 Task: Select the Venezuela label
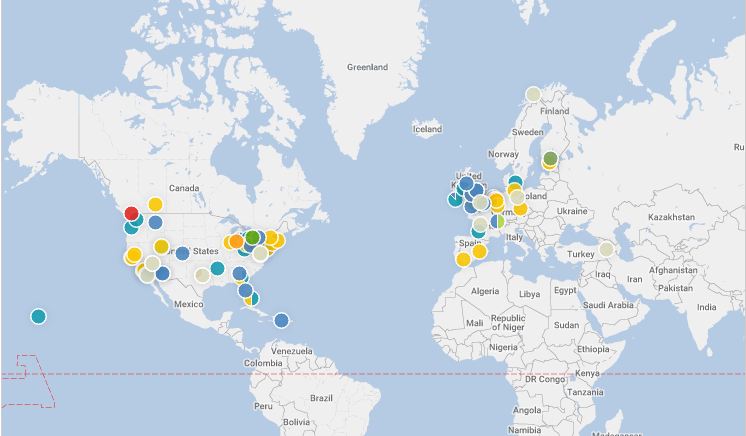(x=292, y=351)
